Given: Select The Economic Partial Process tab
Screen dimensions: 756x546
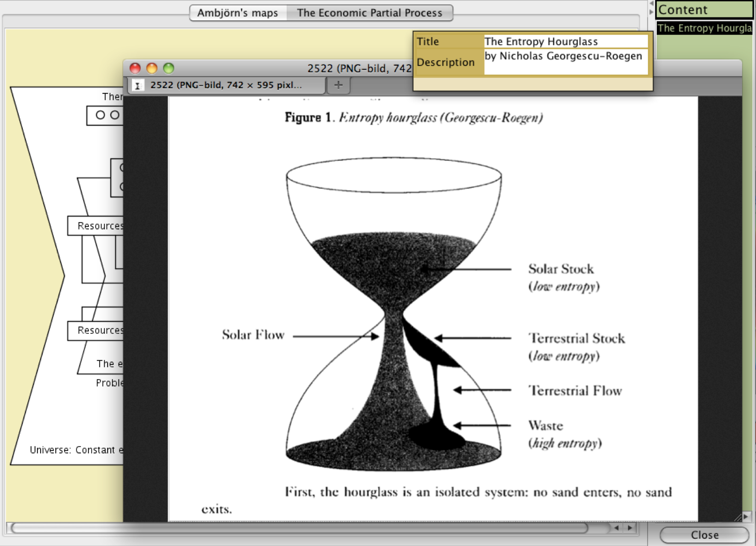Looking at the screenshot, I should 369,13.
